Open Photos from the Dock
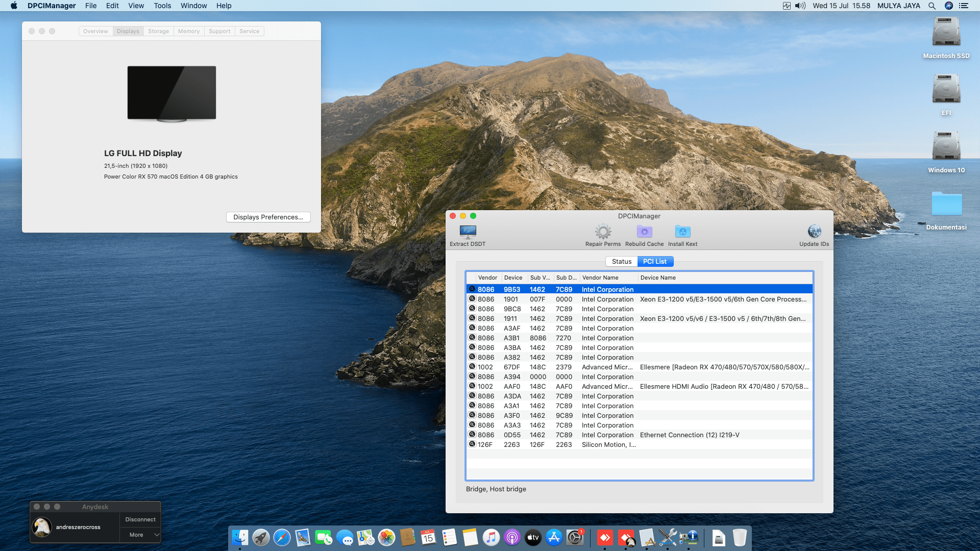Viewport: 980px width, 551px height. [386, 537]
